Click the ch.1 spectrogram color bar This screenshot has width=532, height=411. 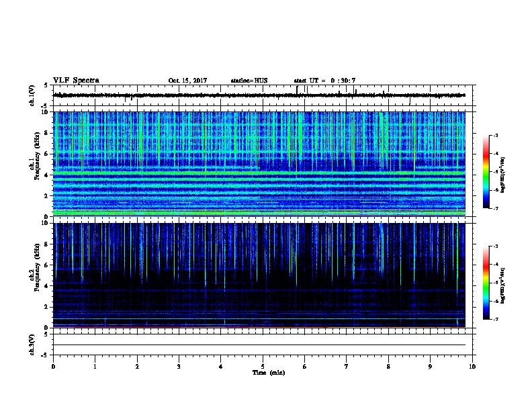[486, 172]
